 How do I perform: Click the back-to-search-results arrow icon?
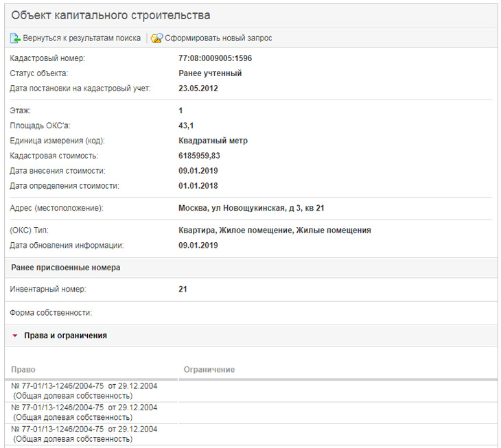click(x=15, y=38)
